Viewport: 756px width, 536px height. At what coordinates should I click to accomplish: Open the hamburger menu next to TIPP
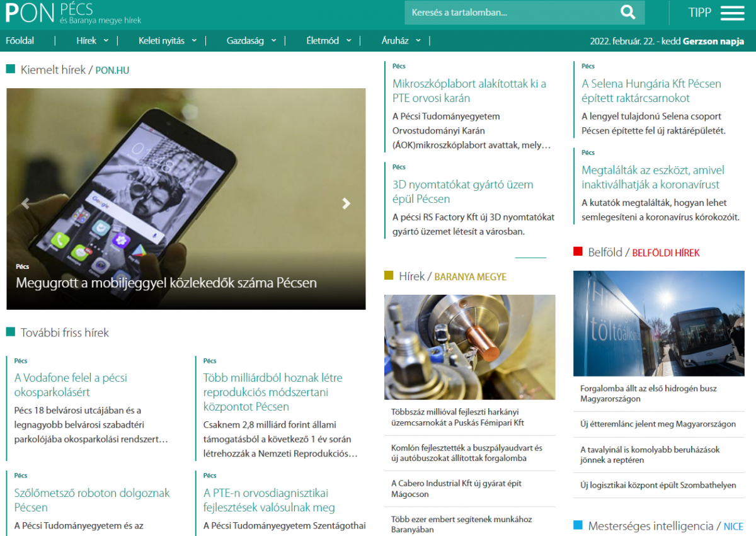(x=732, y=13)
